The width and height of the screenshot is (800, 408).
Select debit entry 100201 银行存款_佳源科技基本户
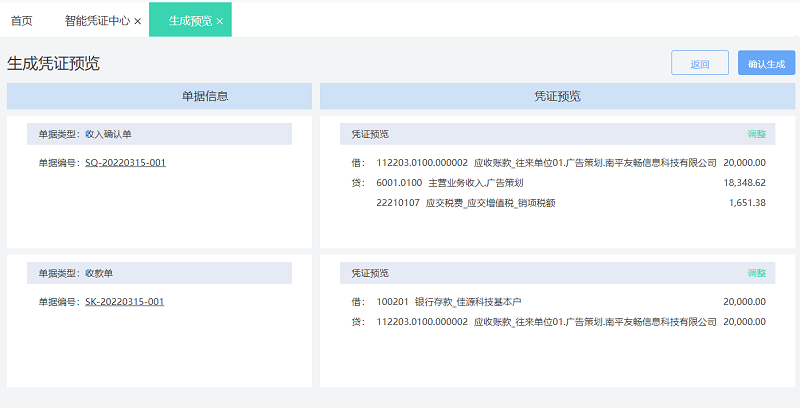pos(448,301)
